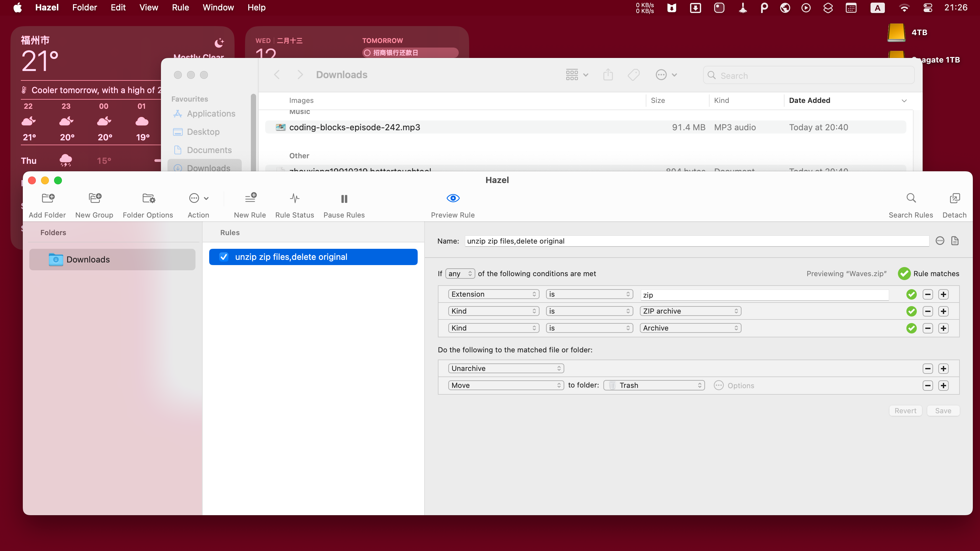980x551 pixels.
Task: Click the notes document icon beside rule name
Action: tap(955, 241)
